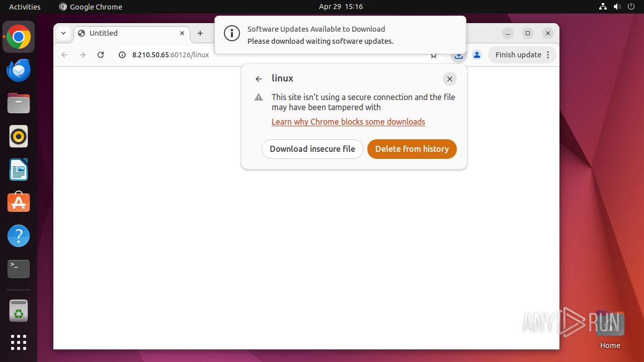The image size is (644, 362).
Task: Open the Help icon in dock
Action: 19,236
